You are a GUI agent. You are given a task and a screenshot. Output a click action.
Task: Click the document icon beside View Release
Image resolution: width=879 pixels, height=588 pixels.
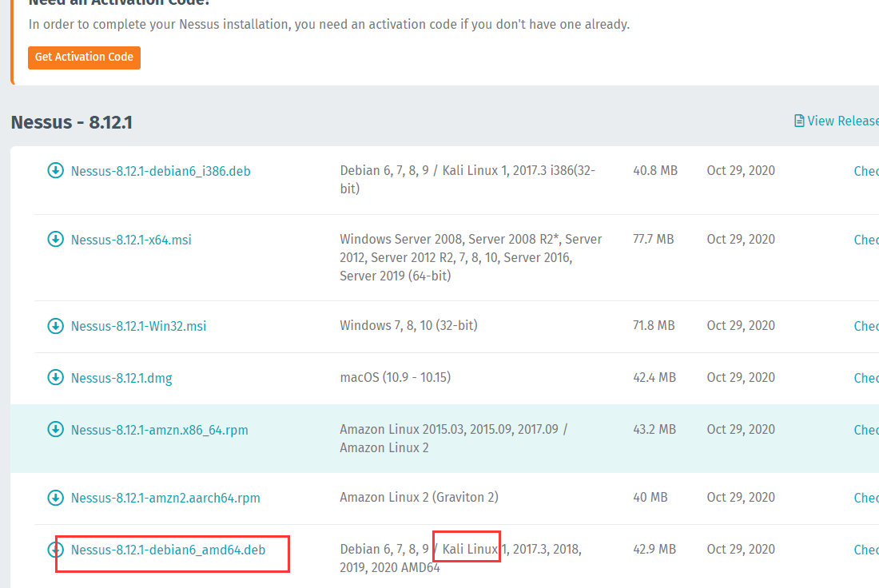click(799, 121)
